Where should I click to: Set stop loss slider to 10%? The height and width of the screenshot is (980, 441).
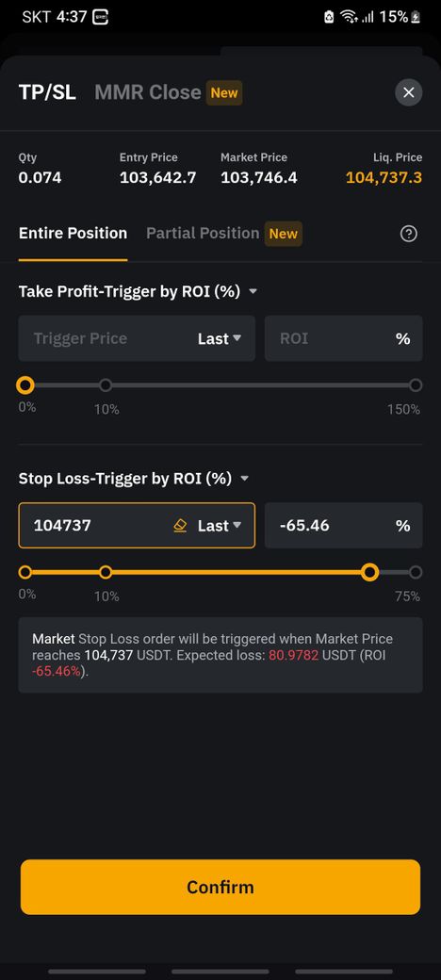pyautogui.click(x=106, y=572)
